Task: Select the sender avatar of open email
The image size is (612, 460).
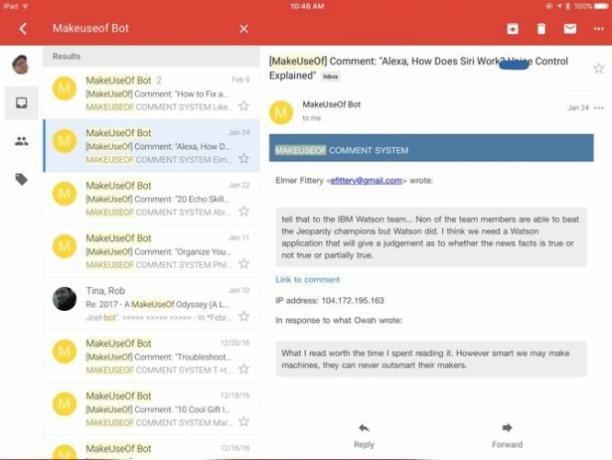Action: [281, 112]
